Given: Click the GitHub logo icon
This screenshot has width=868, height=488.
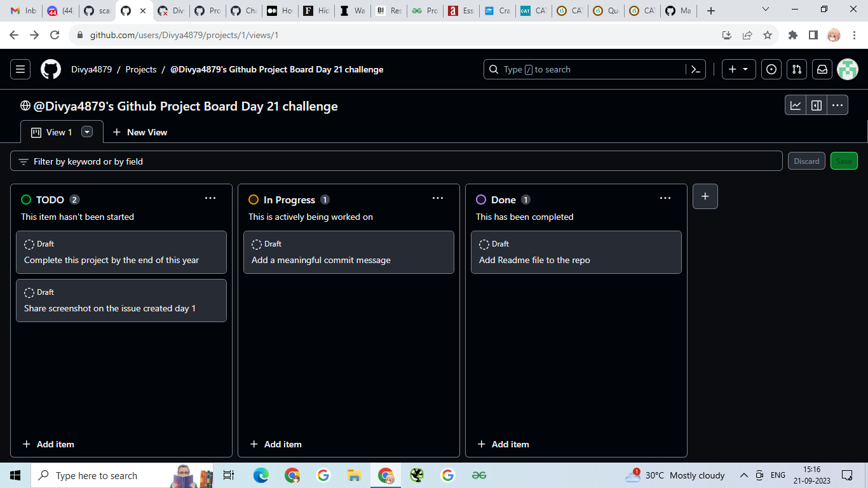Looking at the screenshot, I should click(x=50, y=69).
